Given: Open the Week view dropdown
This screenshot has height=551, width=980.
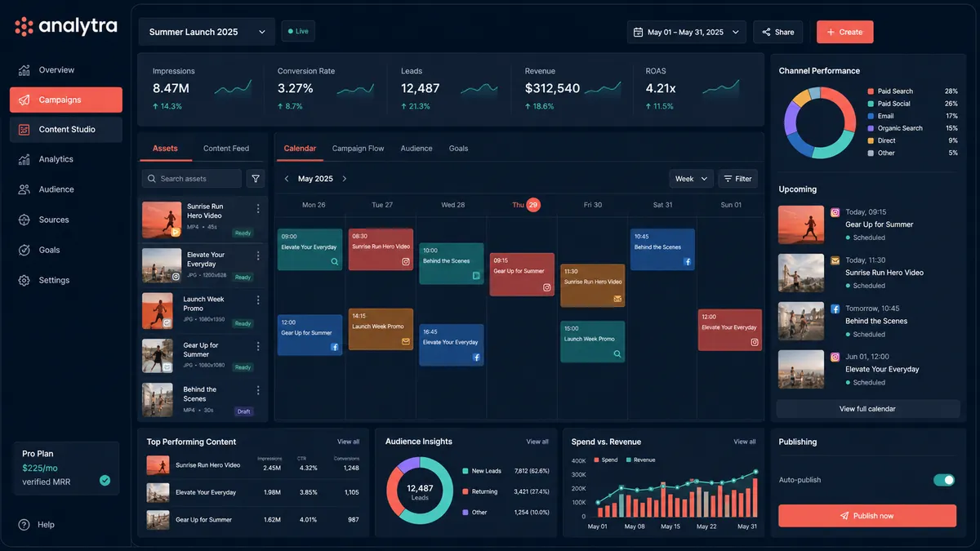Looking at the screenshot, I should coord(691,179).
